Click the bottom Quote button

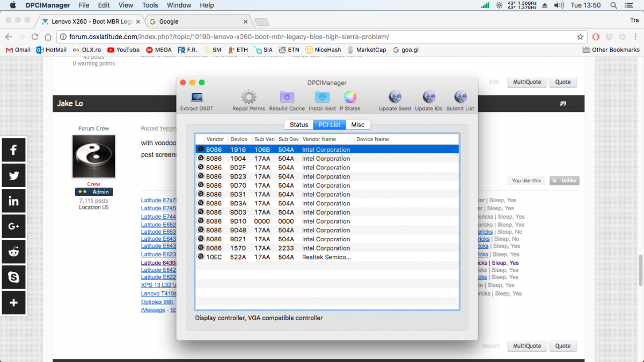(563, 346)
